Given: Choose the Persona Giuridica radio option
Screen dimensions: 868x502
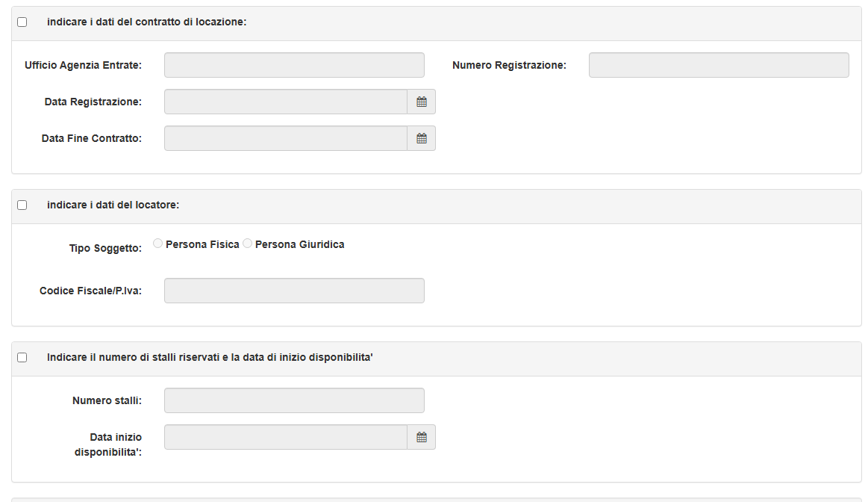Looking at the screenshot, I should tap(247, 244).
